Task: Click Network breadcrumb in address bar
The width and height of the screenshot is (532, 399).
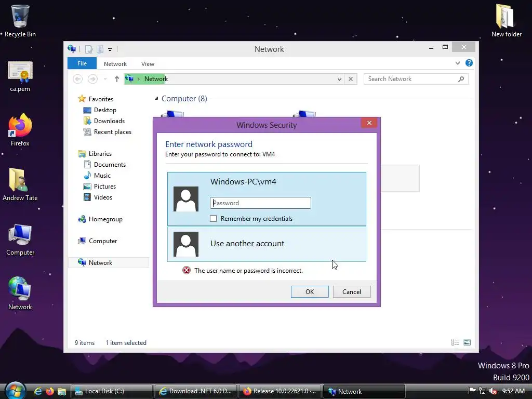Action: pos(156,79)
